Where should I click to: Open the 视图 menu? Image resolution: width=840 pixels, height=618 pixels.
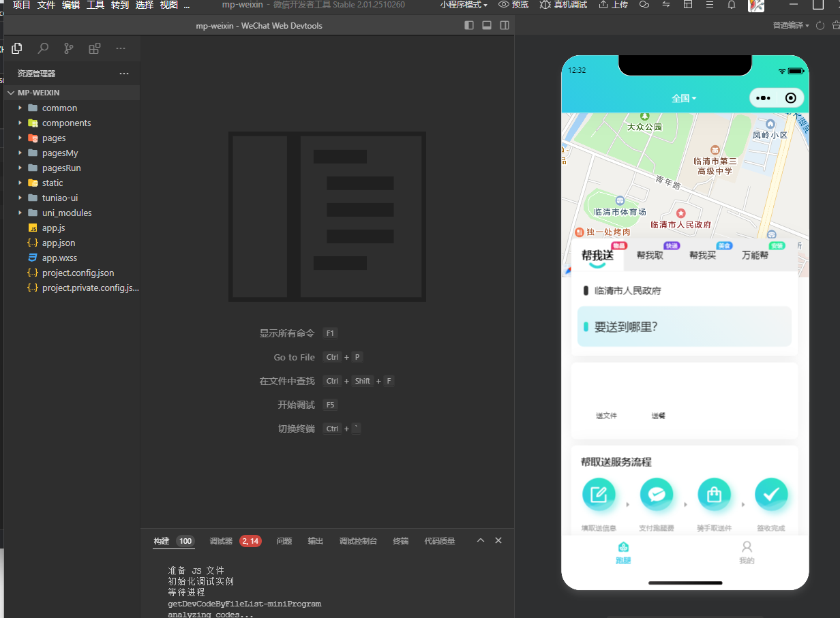click(169, 5)
